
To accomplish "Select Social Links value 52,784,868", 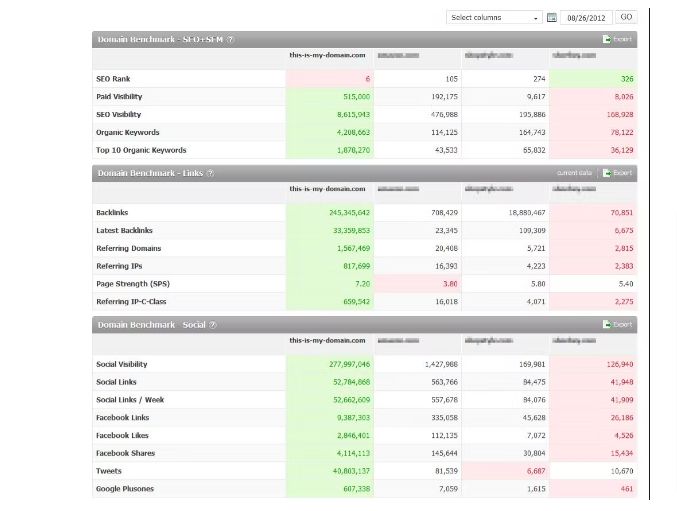I will pos(351,382).
